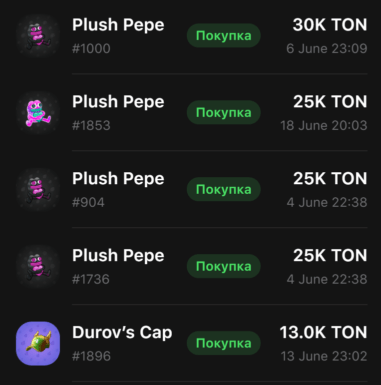Select the 30K TON price entry

pos(330,25)
